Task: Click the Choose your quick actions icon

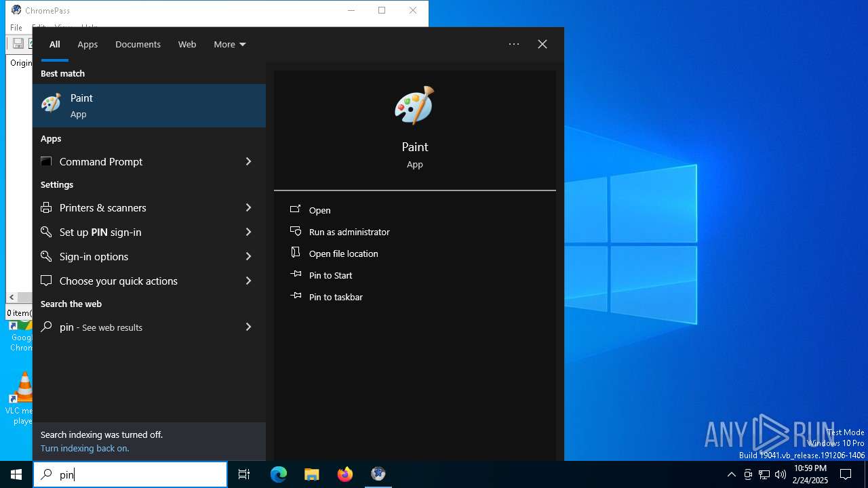Action: [x=46, y=281]
